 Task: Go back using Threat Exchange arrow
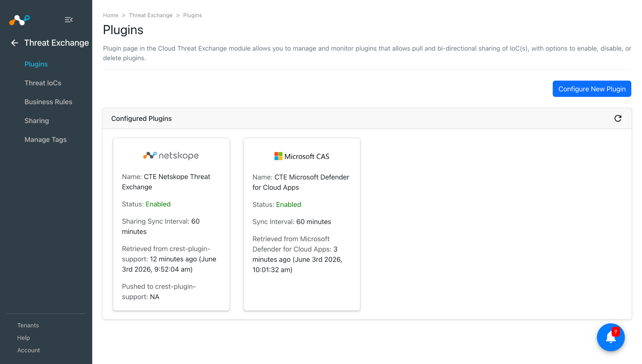click(14, 43)
